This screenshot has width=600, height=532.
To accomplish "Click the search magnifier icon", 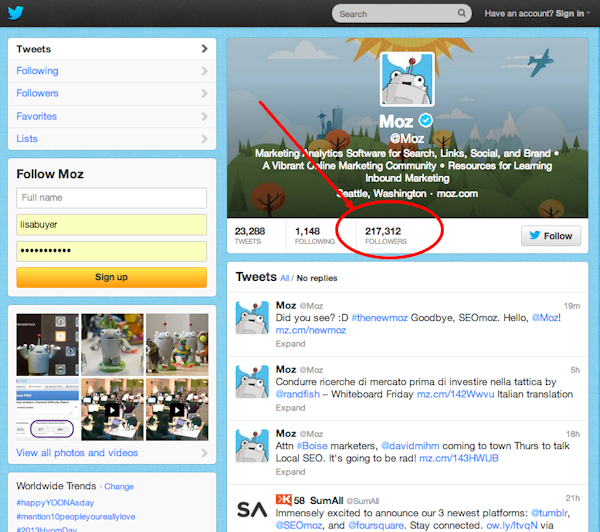I will (462, 13).
